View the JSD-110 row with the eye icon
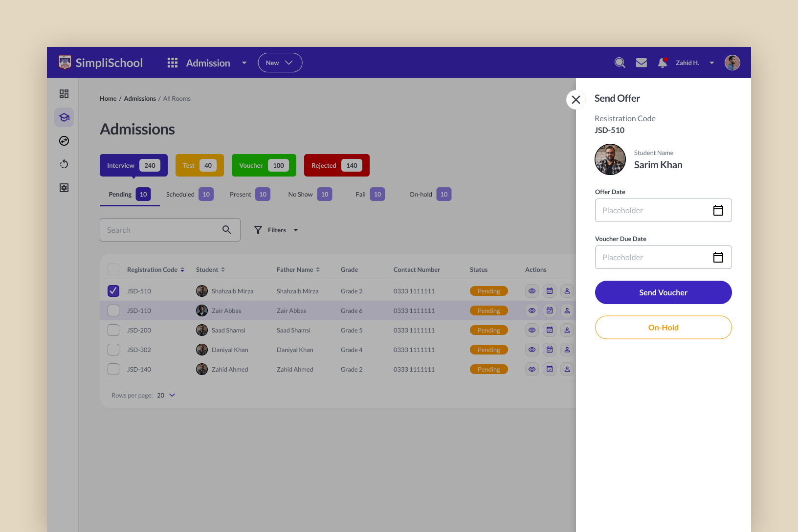The width and height of the screenshot is (798, 532). [532, 310]
